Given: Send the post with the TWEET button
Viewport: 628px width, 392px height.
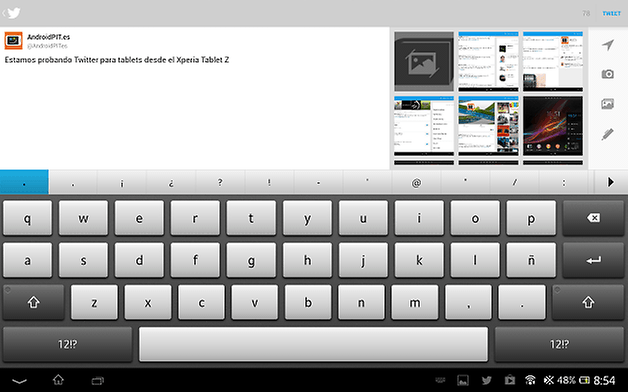Looking at the screenshot, I should pyautogui.click(x=612, y=13).
